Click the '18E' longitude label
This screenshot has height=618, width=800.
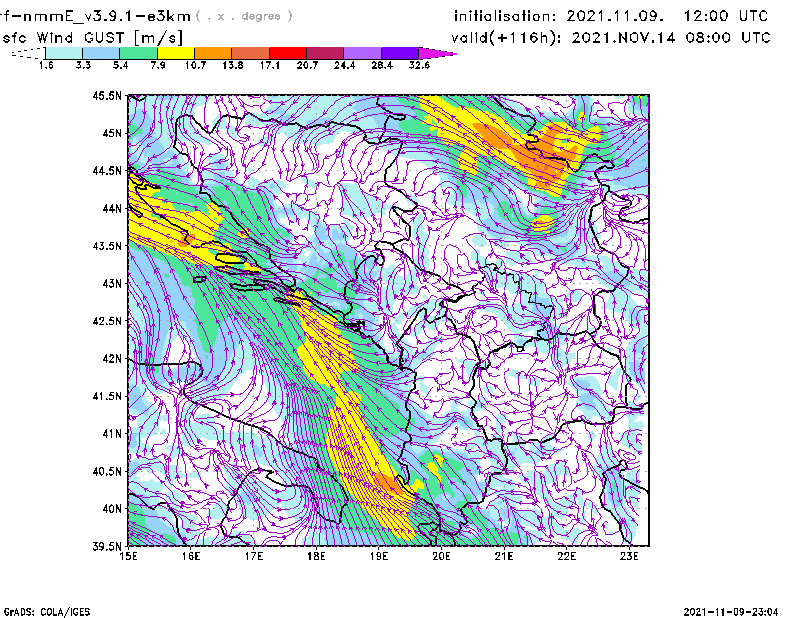pos(316,556)
